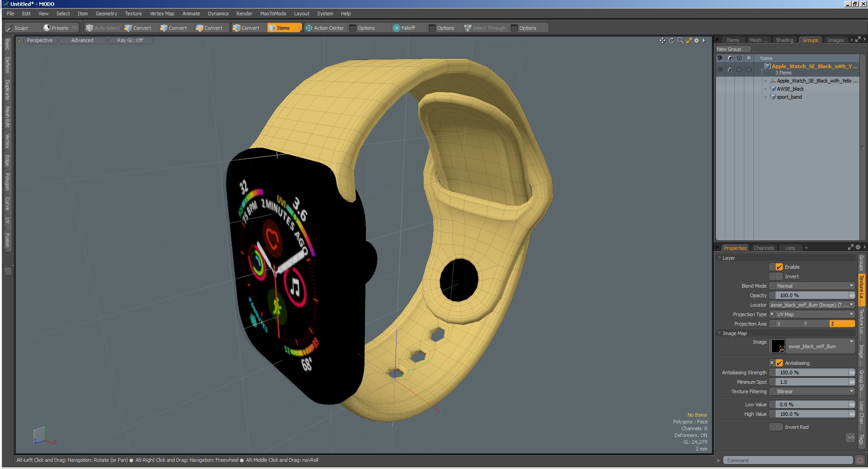
Task: Open the Vertex Map menu
Action: (162, 14)
